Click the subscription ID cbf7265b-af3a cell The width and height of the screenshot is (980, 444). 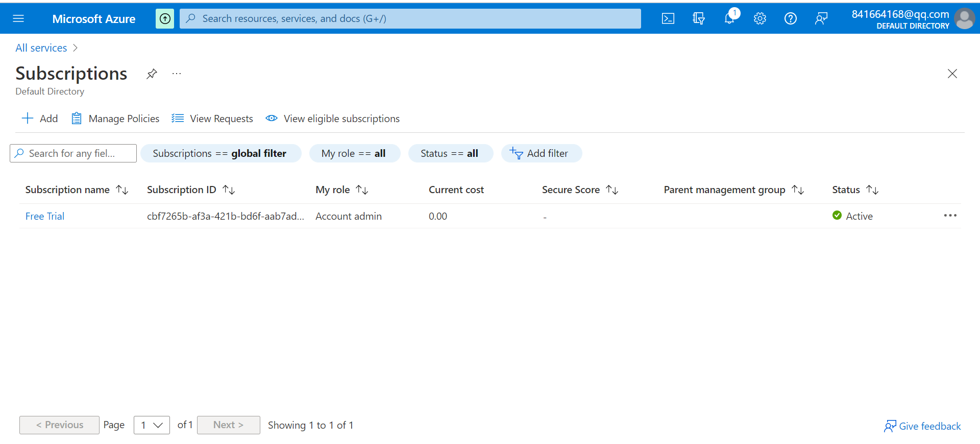(226, 217)
